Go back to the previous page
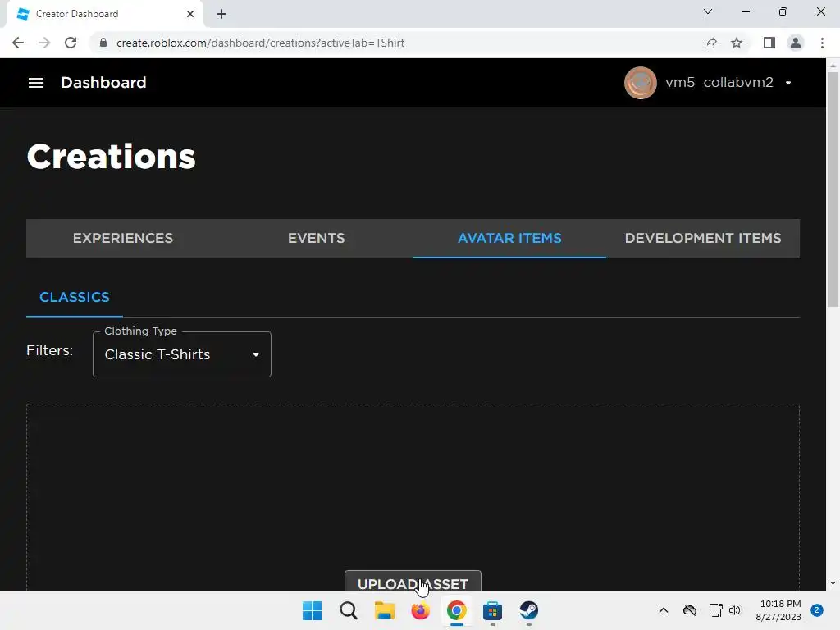The width and height of the screenshot is (840, 630). click(18, 43)
